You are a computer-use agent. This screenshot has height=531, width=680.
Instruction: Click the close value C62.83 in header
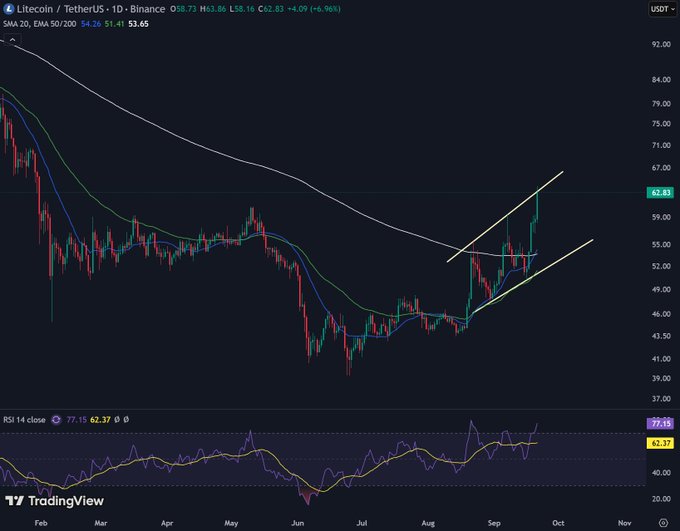pos(271,9)
